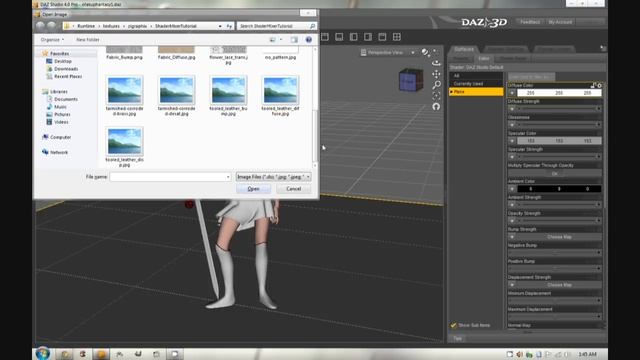Click the DAZ Studio taskbar button
Viewport: 640px width, 360px height.
[101, 354]
